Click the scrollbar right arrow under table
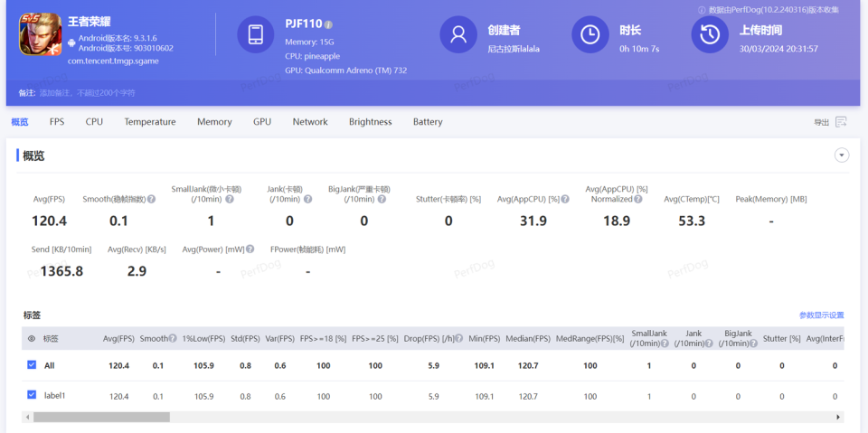The image size is (868, 433). (839, 417)
